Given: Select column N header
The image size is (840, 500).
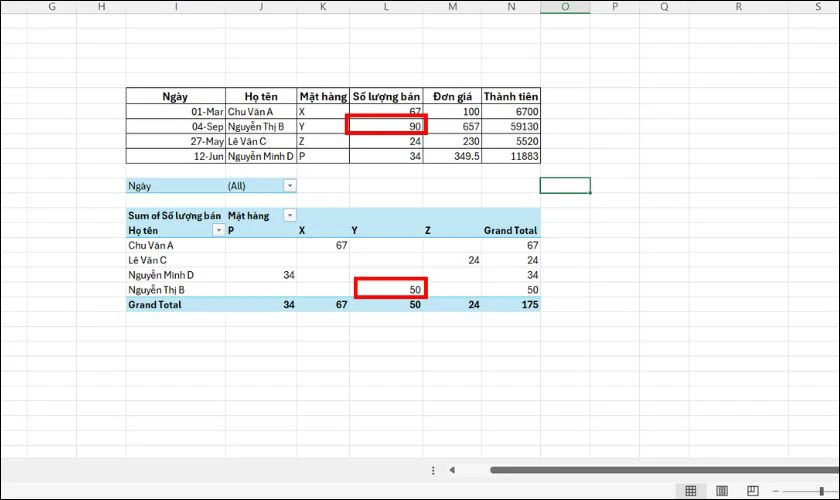Looking at the screenshot, I should (511, 7).
